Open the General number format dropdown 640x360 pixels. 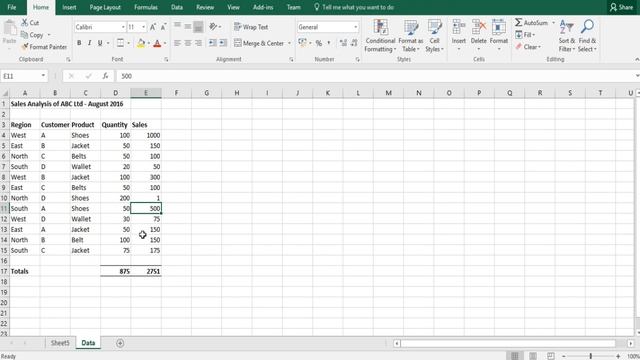[356, 27]
